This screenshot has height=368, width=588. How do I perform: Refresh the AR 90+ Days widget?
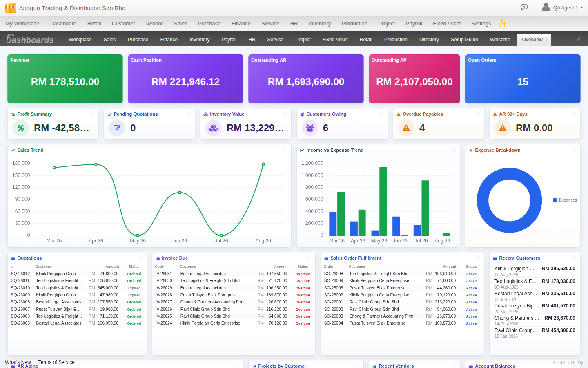click(574, 114)
